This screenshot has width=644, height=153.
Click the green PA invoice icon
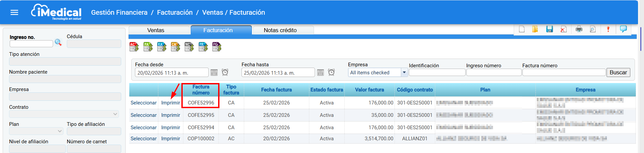(x=148, y=47)
